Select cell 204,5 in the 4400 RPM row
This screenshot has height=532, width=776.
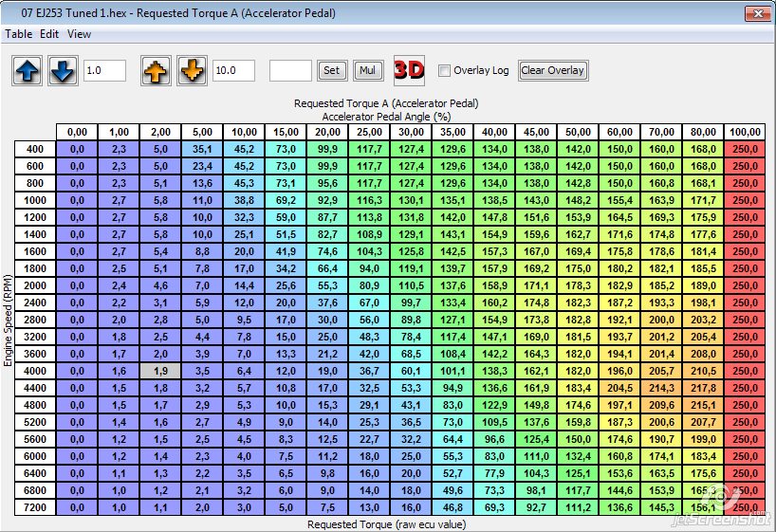pyautogui.click(x=619, y=388)
